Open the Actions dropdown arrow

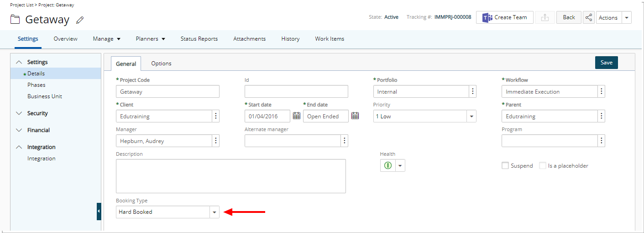click(627, 17)
